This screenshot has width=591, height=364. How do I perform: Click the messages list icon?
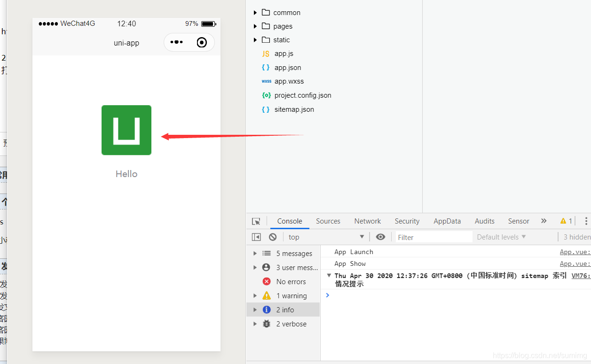pyautogui.click(x=267, y=253)
